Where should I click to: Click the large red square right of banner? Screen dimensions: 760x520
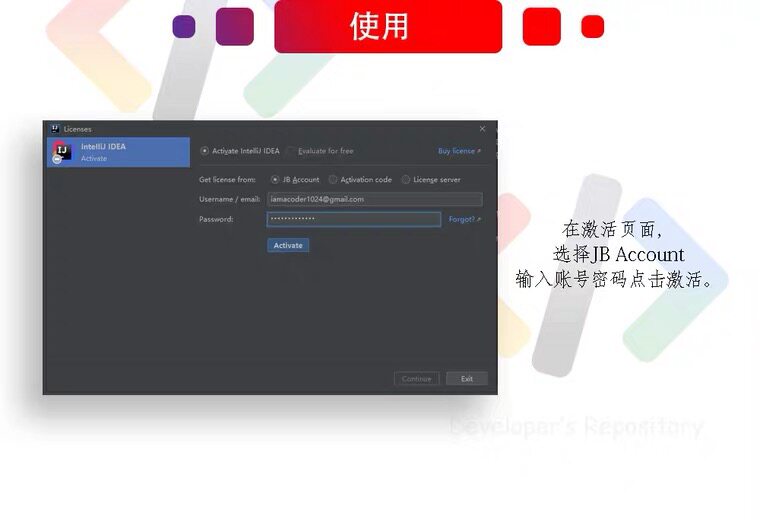541,26
